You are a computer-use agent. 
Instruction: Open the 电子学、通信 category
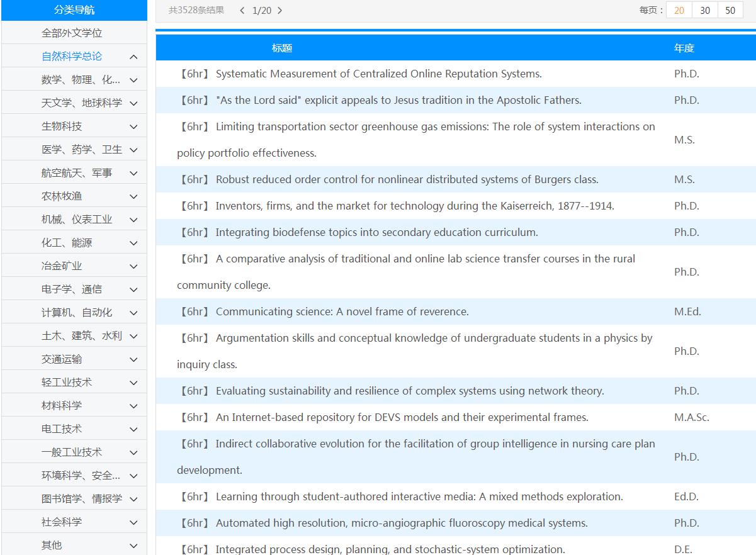click(x=71, y=289)
